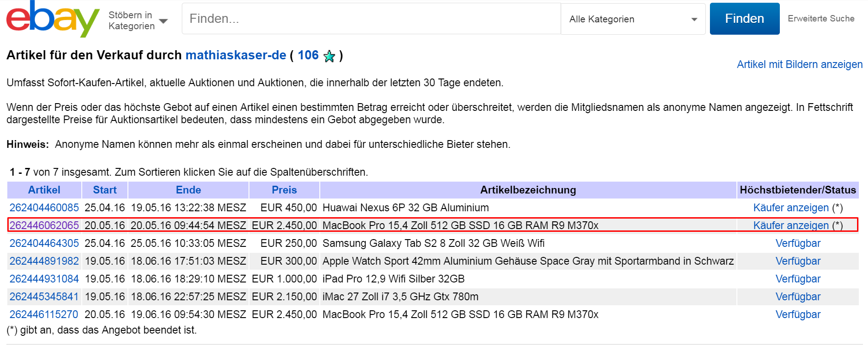The image size is (868, 350).
Task: Select iPad Pro 12,9 Wifi Silber title
Action: click(x=393, y=279)
